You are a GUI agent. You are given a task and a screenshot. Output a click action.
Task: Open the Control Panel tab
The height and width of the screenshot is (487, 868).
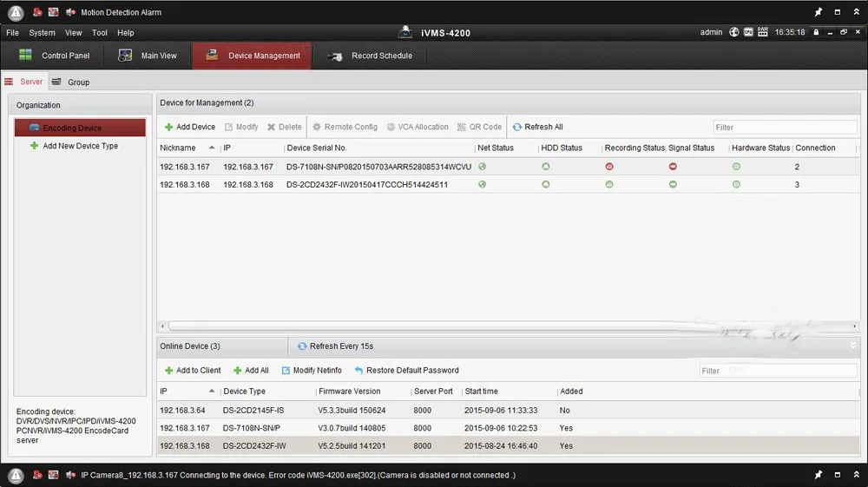click(x=54, y=56)
